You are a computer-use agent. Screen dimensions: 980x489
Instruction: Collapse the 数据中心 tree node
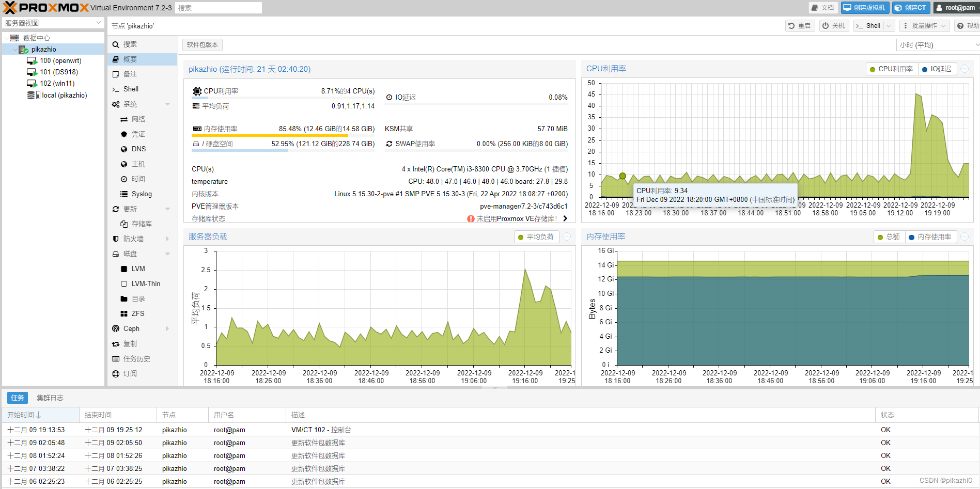(6, 38)
